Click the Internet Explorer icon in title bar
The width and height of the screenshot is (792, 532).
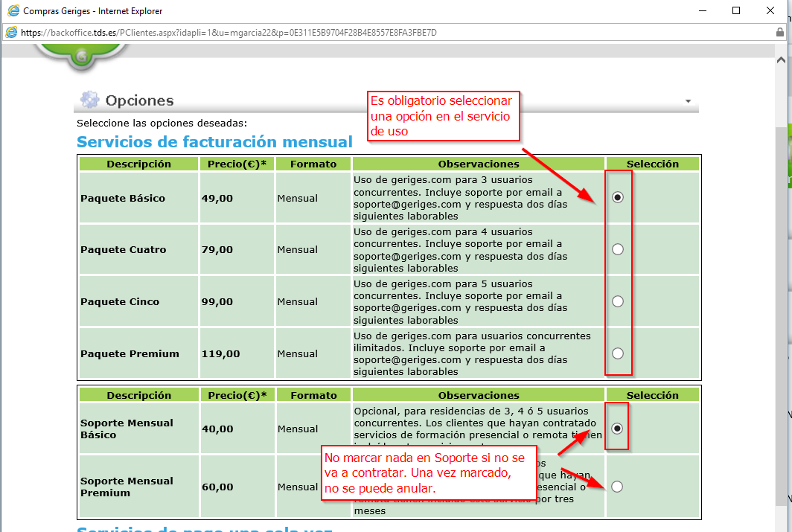click(x=13, y=11)
